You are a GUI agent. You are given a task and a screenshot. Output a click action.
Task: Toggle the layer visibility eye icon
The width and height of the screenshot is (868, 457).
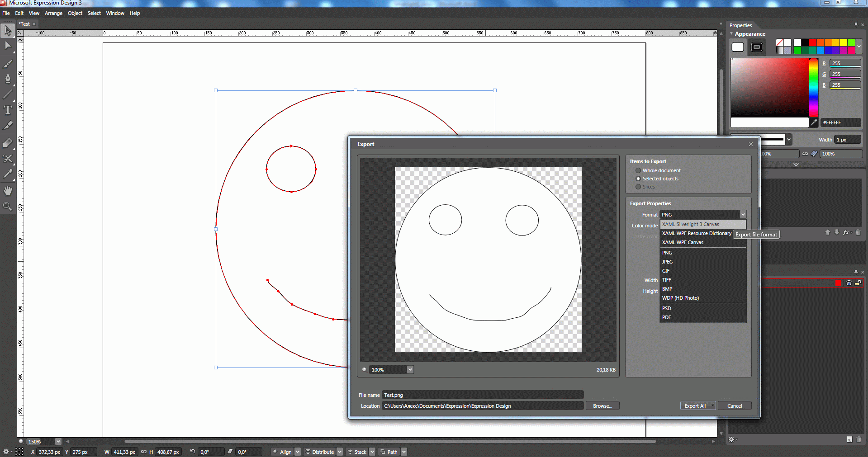point(849,283)
